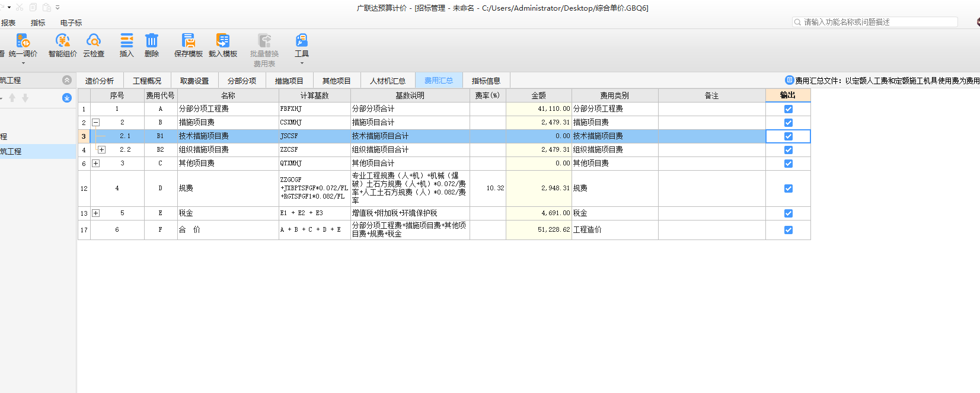Select calculation base cell FBFXHJ
This screenshot has width=980, height=393.
pyautogui.click(x=314, y=109)
